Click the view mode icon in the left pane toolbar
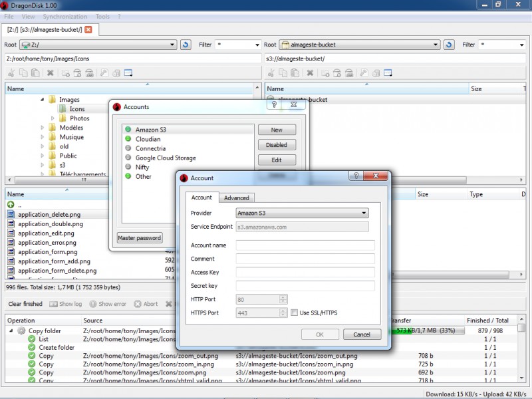 (x=128, y=73)
